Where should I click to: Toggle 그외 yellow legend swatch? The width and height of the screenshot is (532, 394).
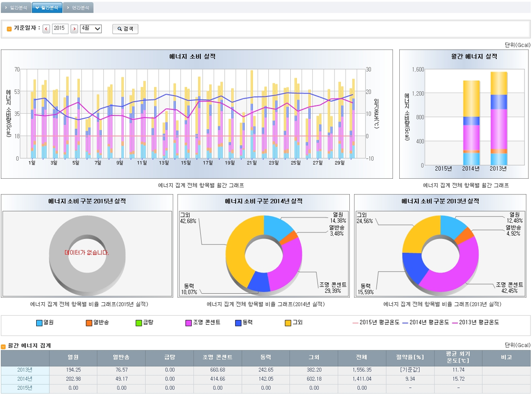tap(288, 323)
